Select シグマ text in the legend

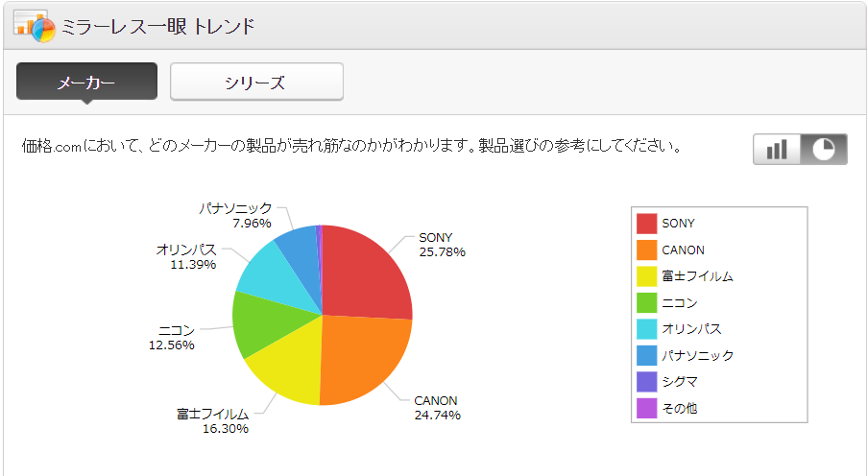tap(680, 382)
